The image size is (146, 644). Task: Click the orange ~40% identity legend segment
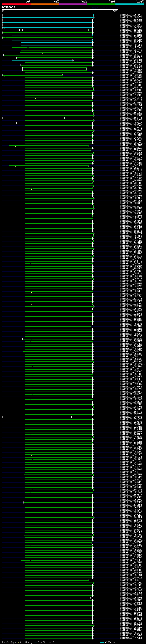(44, 4)
